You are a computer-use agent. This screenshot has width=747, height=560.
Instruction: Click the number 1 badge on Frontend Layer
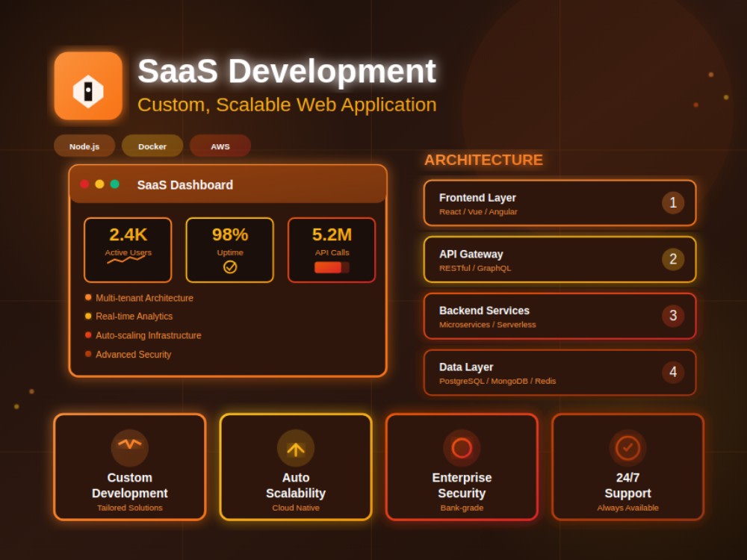click(x=673, y=203)
